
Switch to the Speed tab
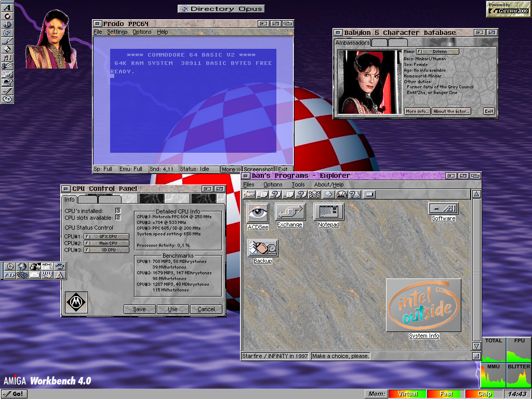coord(88,199)
